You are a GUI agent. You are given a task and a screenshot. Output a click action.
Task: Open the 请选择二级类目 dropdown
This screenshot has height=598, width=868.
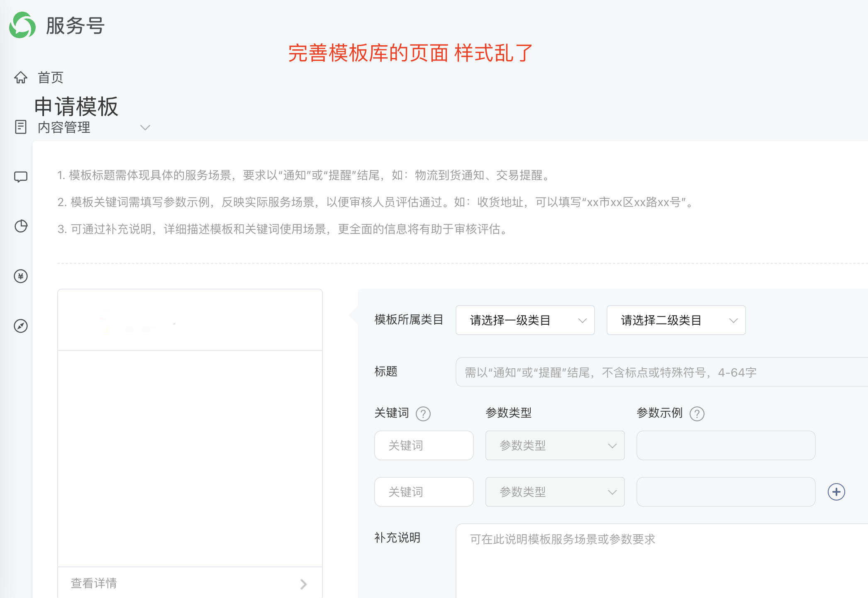(676, 320)
